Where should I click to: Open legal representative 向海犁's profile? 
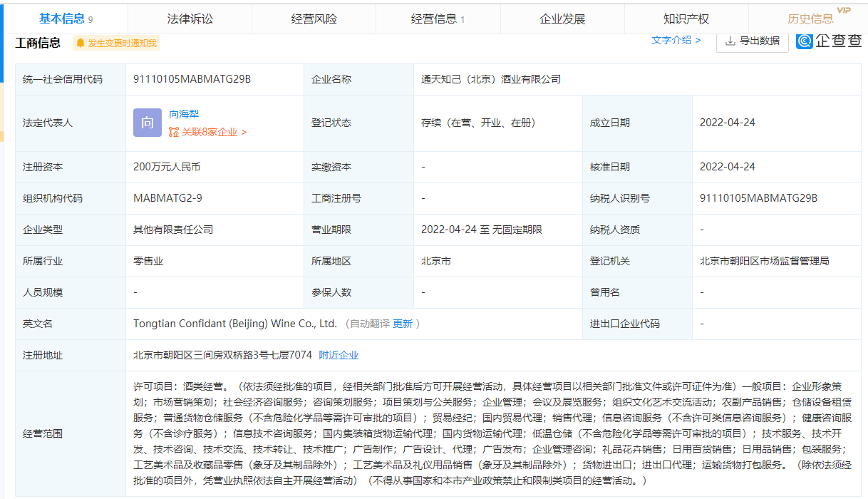coord(184,113)
